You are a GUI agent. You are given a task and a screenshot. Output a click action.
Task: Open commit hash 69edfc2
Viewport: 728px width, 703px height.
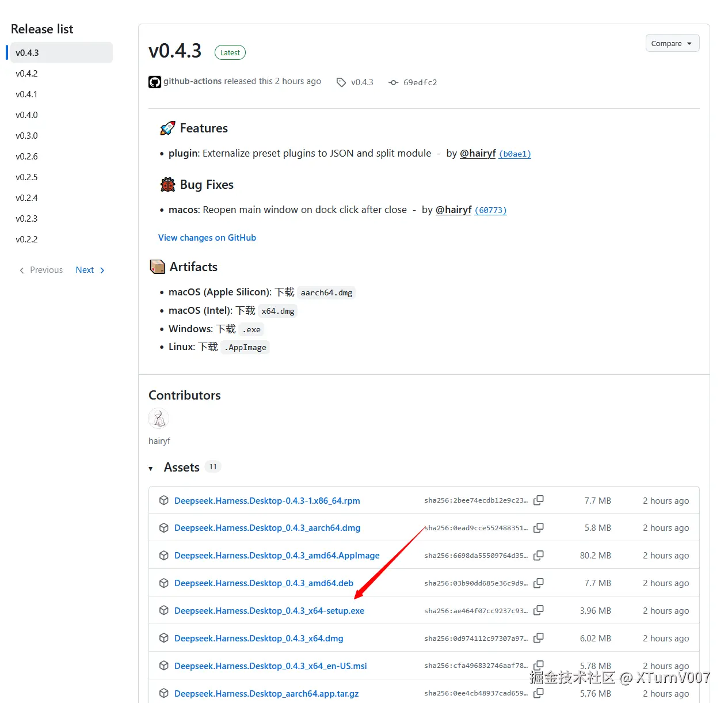(420, 82)
